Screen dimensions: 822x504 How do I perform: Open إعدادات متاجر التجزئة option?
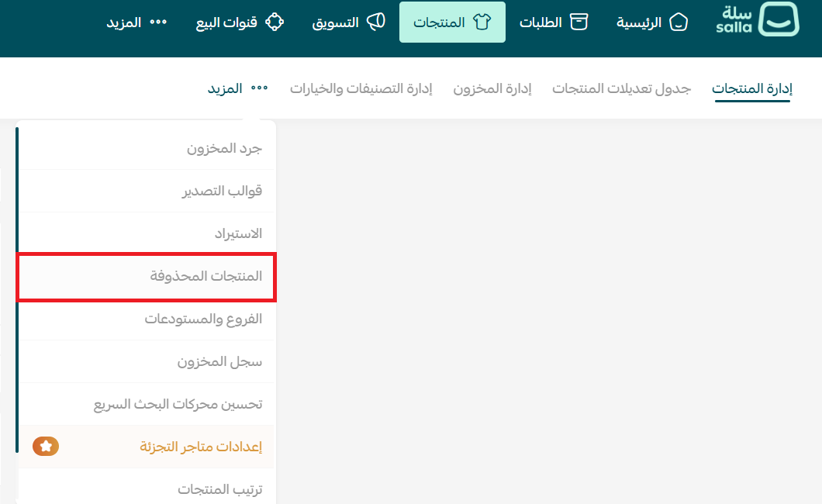147,447
